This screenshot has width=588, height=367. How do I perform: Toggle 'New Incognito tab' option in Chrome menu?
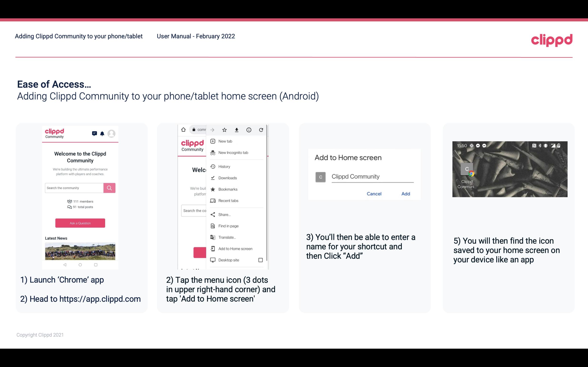tap(233, 152)
